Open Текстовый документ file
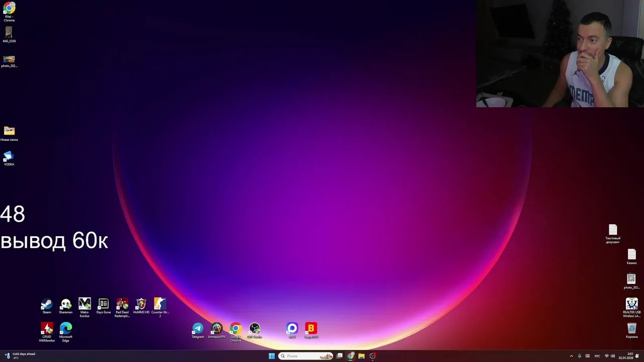Viewport: 644px width, 362px height. click(613, 234)
